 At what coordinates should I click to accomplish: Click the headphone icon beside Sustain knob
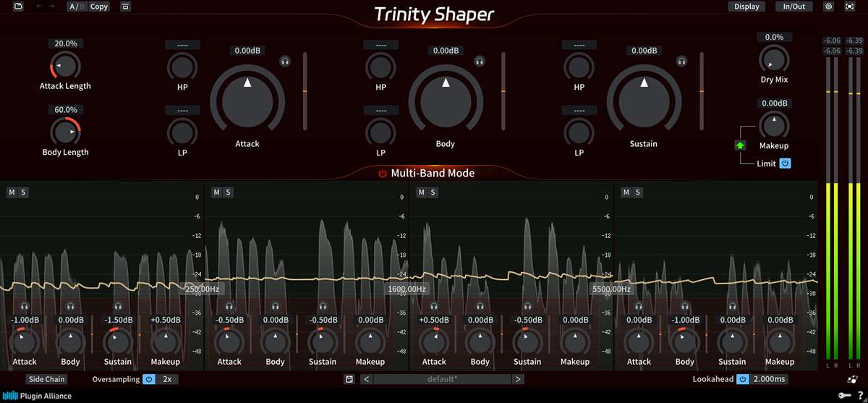681,62
